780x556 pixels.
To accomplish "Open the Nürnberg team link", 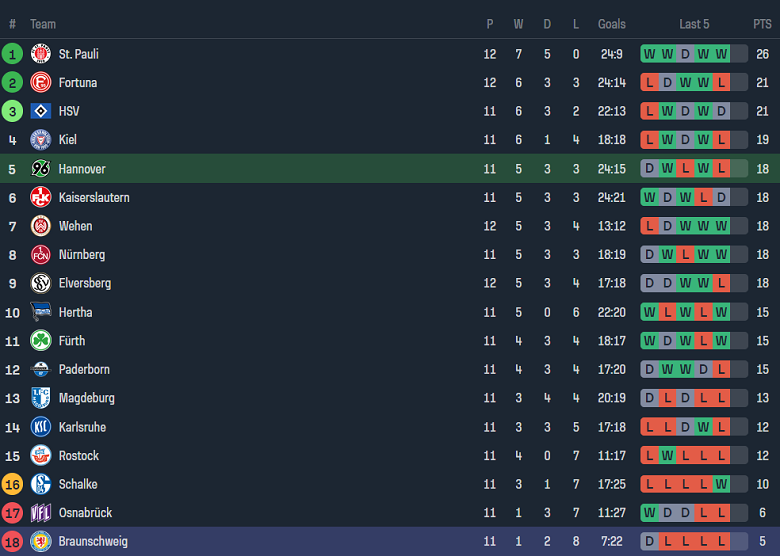I will click(x=81, y=255).
